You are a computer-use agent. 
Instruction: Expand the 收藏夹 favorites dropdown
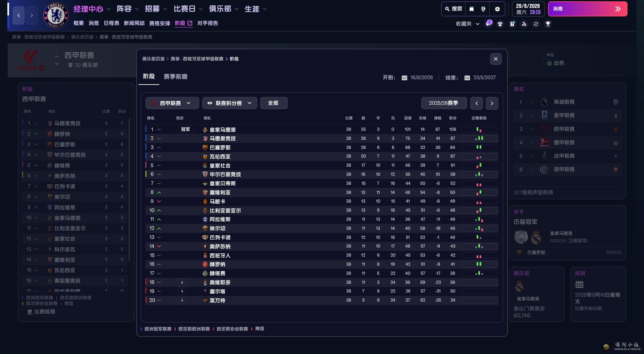pyautogui.click(x=467, y=24)
